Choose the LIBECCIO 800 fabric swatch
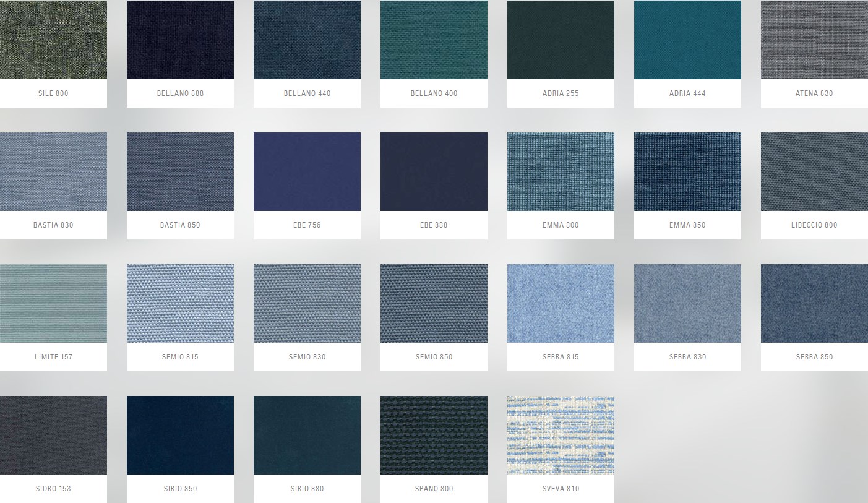Screen dimensions: 868x503 [x=814, y=171]
